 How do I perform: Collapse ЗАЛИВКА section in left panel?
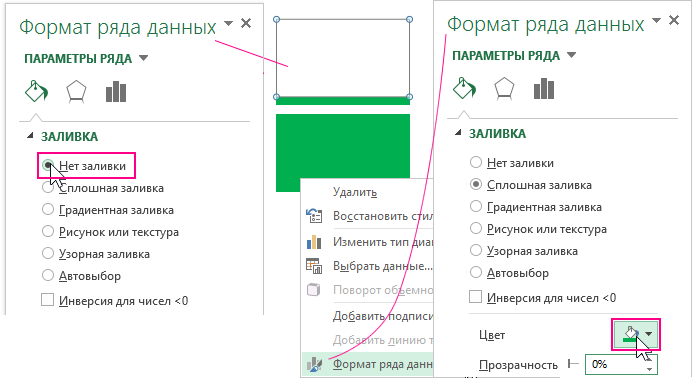tap(30, 136)
